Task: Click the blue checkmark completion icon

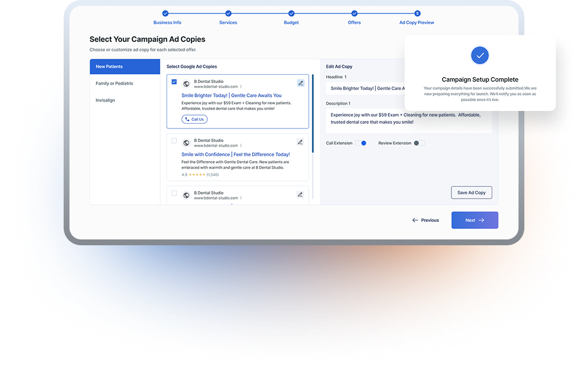Action: (x=479, y=55)
